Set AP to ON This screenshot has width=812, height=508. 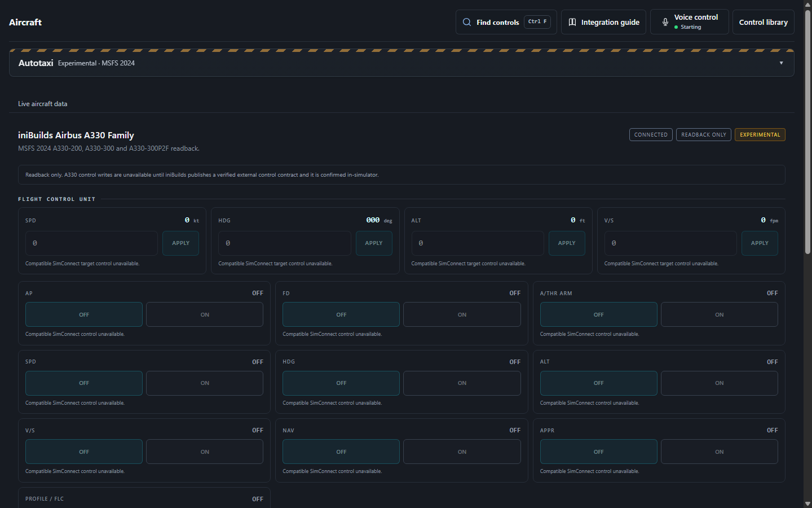pos(205,314)
